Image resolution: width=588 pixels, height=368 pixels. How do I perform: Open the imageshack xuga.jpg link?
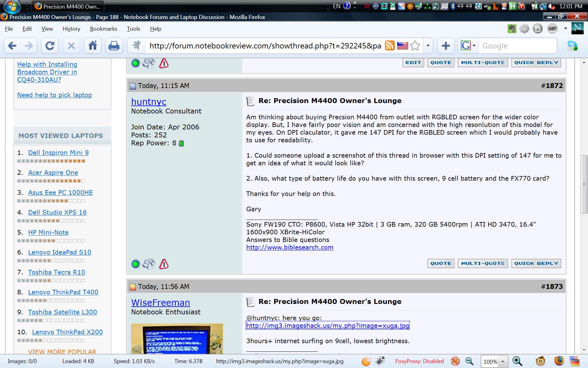click(328, 326)
